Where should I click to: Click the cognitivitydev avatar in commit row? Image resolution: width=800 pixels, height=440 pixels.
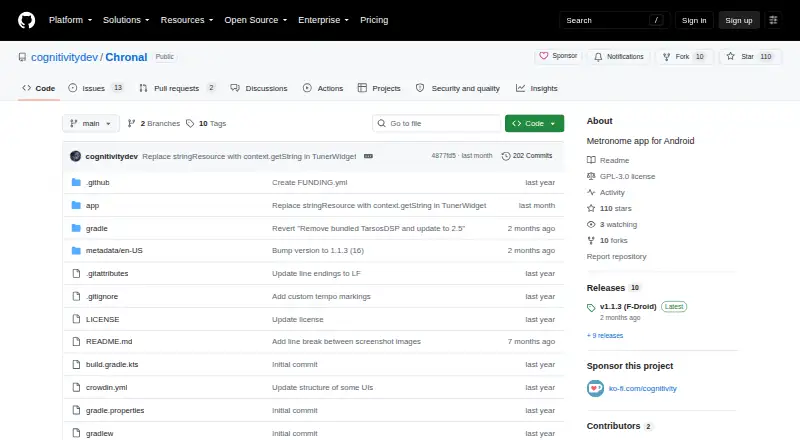pos(76,156)
